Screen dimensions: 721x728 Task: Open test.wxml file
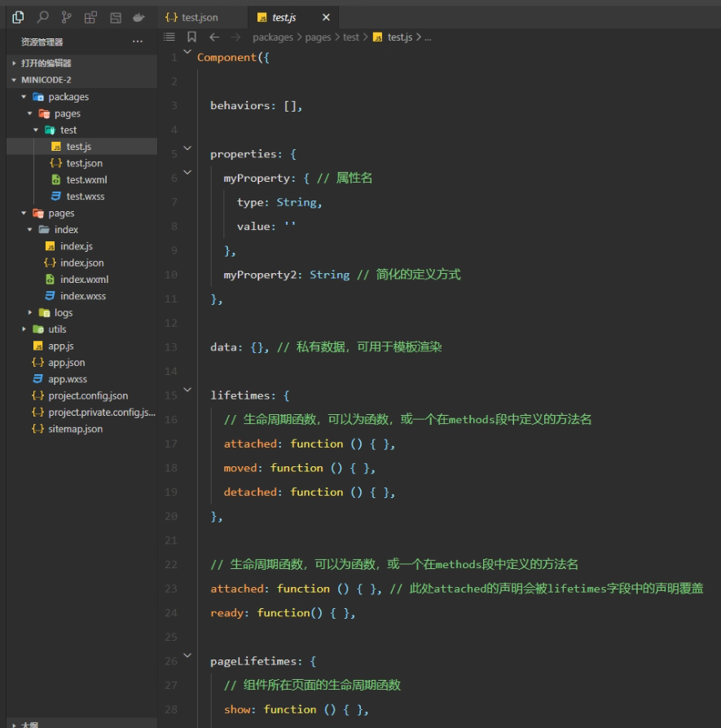tap(81, 179)
